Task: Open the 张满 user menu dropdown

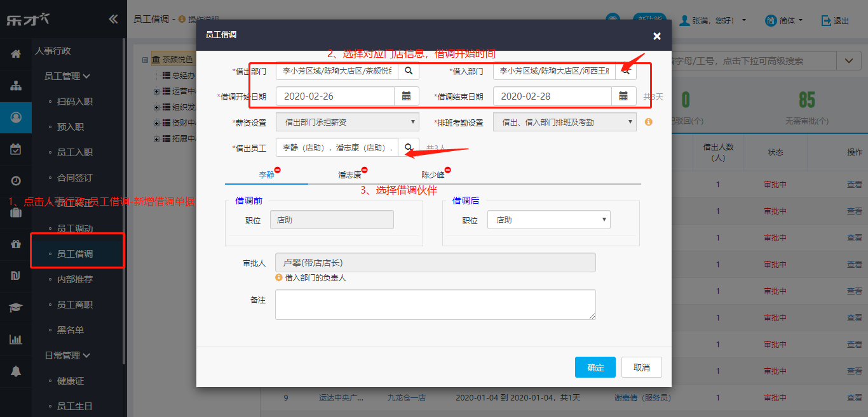Action: pos(713,20)
